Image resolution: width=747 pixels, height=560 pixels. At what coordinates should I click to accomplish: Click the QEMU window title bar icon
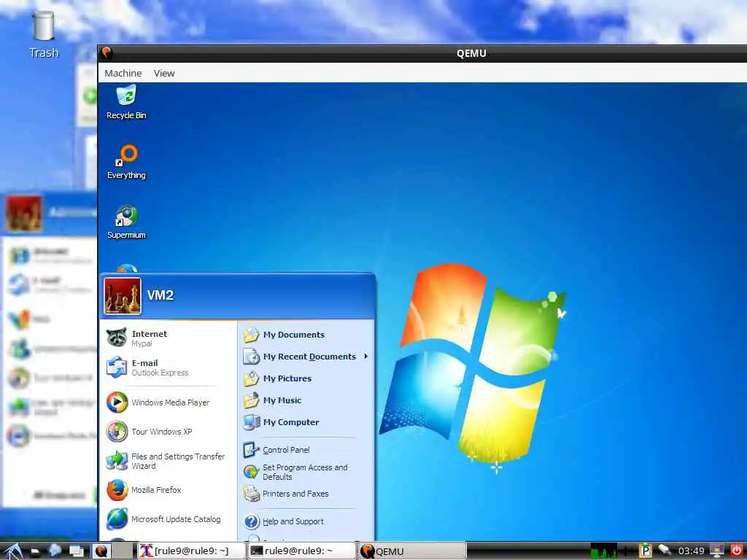coord(107,52)
